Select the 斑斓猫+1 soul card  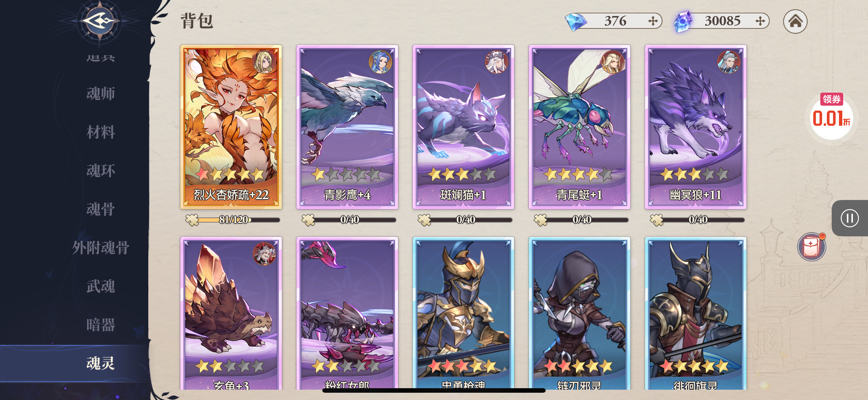coord(463,127)
